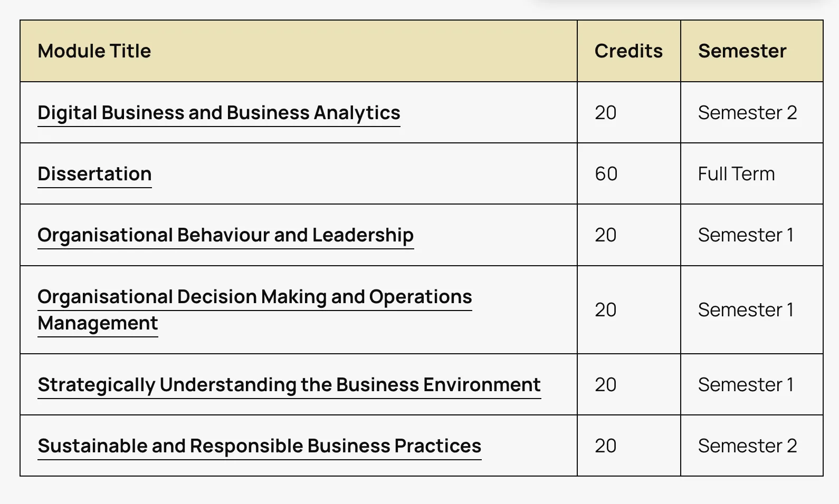Viewport: 839px width, 504px height.
Task: Open the Dissertation module link
Action: tap(94, 174)
